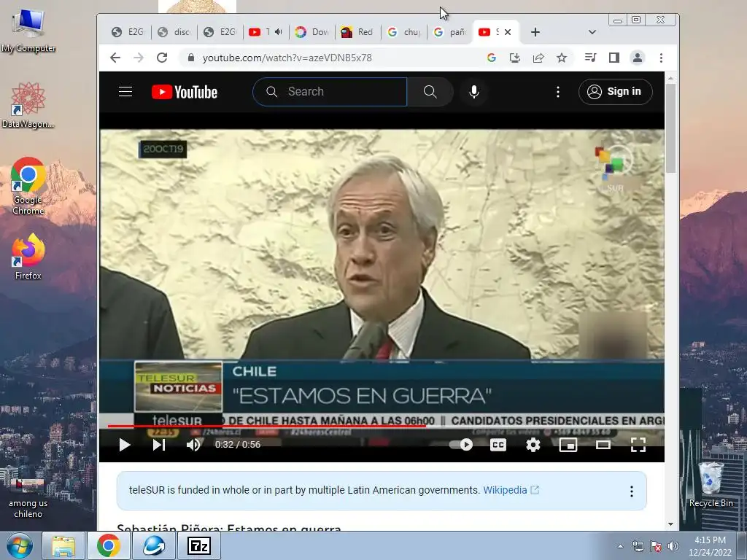Viewport: 747px width, 560px height.
Task: Switch to the pañ Google tab
Action: 449,32
